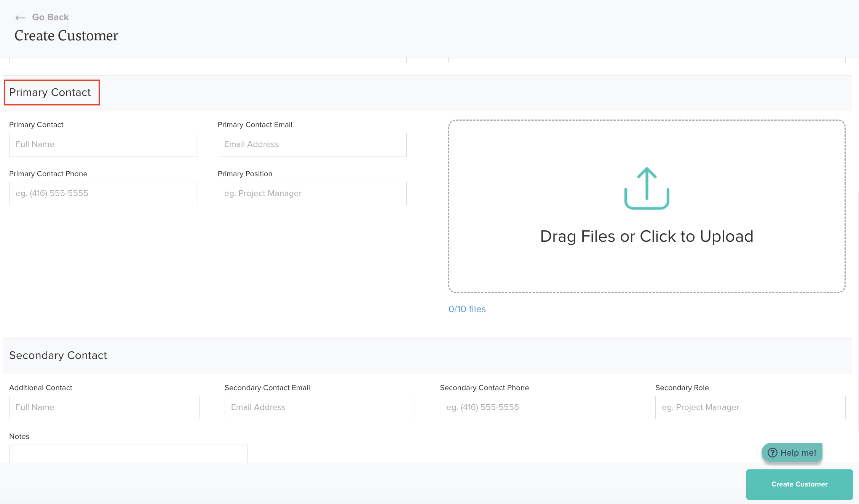The image size is (859, 504).
Task: Click the question mark help icon
Action: coord(772,453)
